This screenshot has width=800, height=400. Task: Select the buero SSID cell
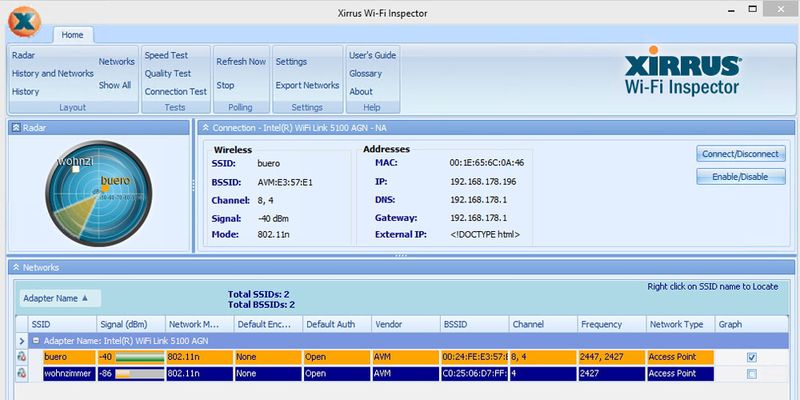(69, 357)
